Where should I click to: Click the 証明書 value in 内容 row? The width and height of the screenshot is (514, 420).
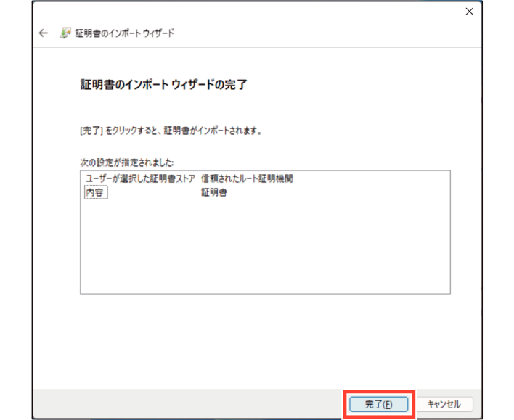213,192
